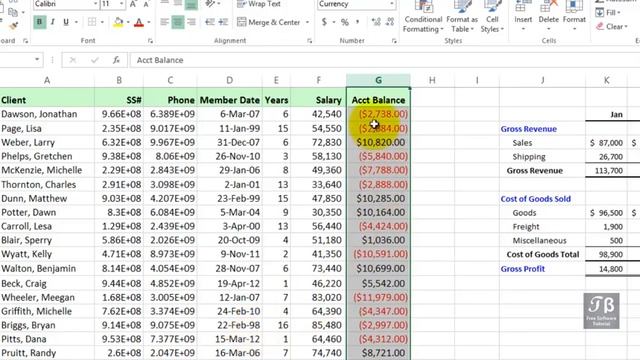Open Name Box dropdown arrow
The image size is (640, 360).
coord(37,60)
